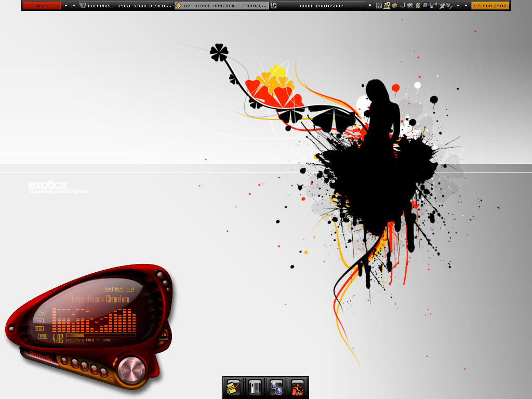Viewport: 532px width, 399px height.
Task: Toggle the video window with VID button
Action: [x=39, y=328]
